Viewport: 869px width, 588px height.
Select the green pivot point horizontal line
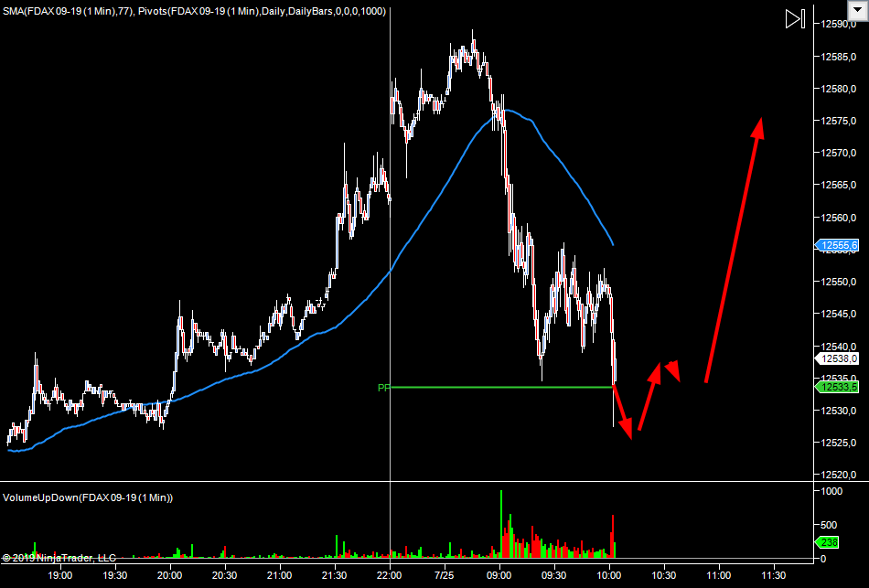[503, 388]
